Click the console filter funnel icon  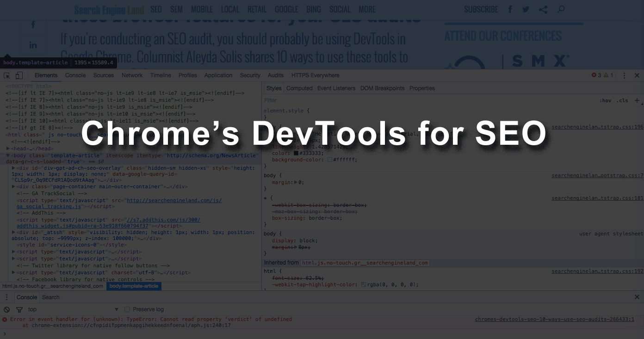click(x=19, y=309)
